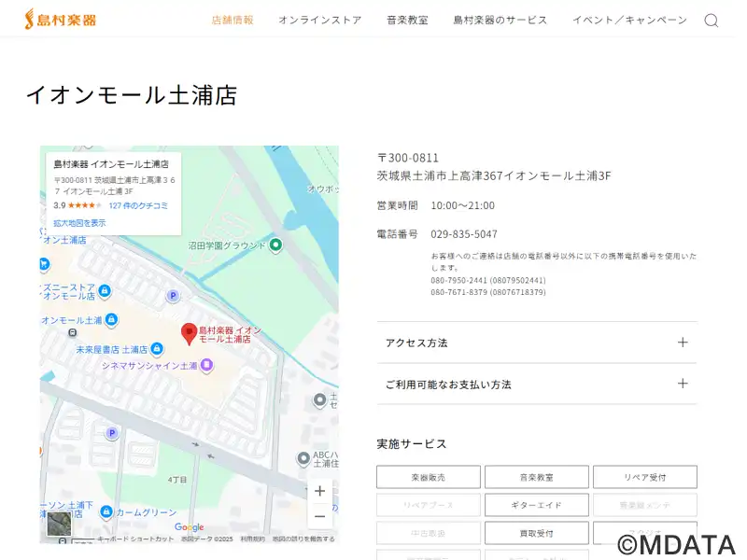Screen dimensions: 747x560
Task: Click the parking icon below the main road
Action: coord(112,433)
